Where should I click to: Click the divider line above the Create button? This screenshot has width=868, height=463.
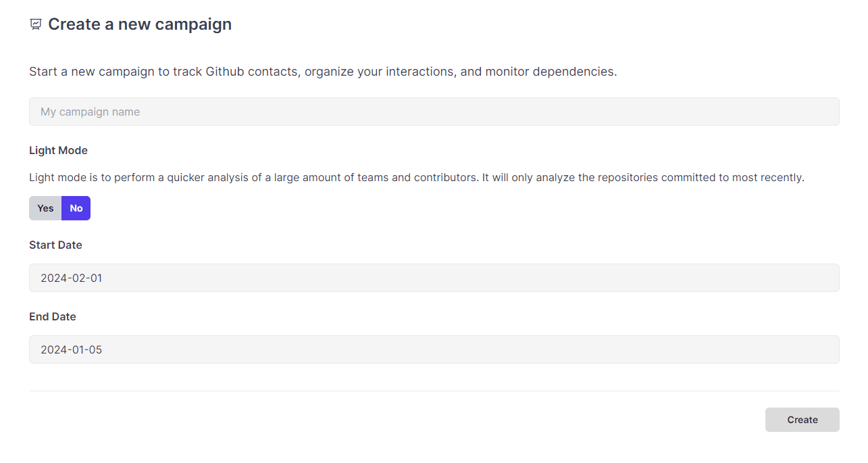point(434,391)
